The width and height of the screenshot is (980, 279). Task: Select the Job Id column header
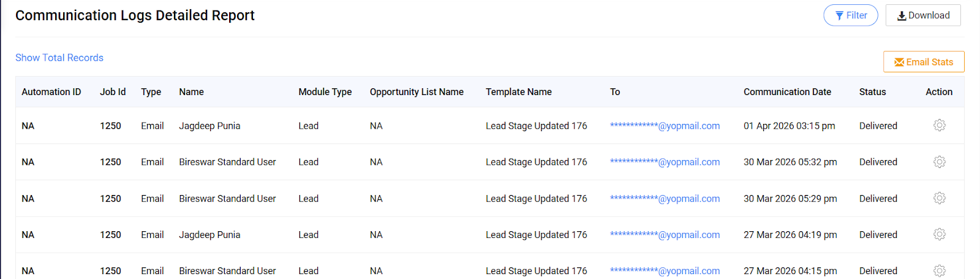(113, 92)
